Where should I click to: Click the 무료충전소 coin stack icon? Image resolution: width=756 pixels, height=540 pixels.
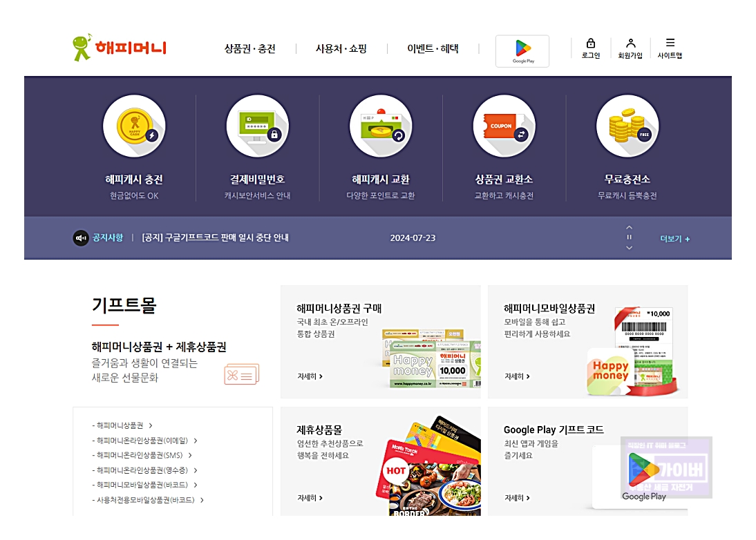627,126
